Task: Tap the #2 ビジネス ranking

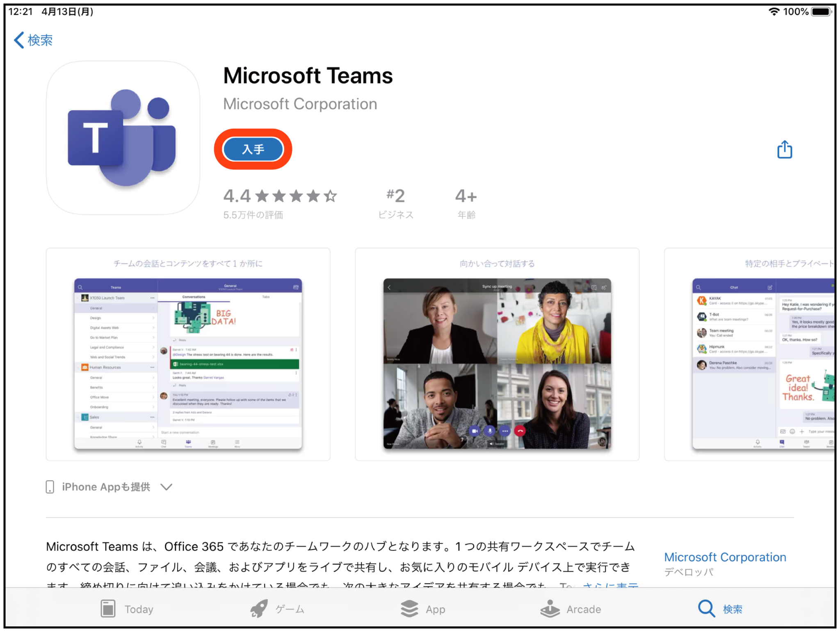Action: (395, 203)
